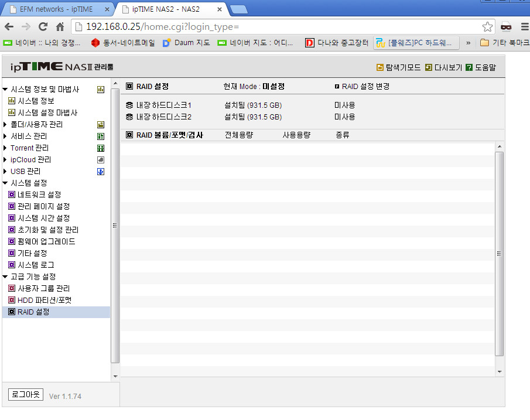Collapse the 고급 기능 설정 section

(5, 277)
